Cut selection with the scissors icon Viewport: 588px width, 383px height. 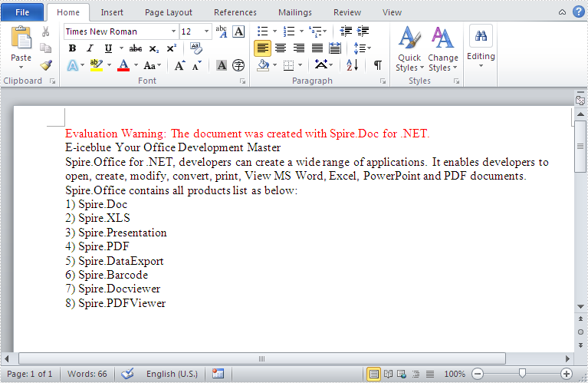(x=45, y=31)
